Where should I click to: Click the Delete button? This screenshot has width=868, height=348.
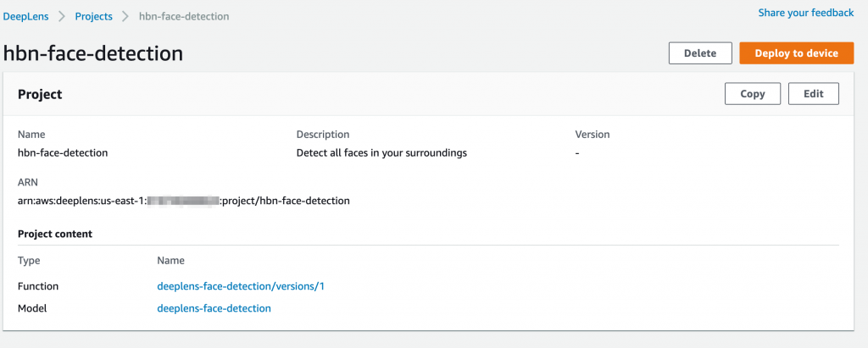tap(700, 53)
